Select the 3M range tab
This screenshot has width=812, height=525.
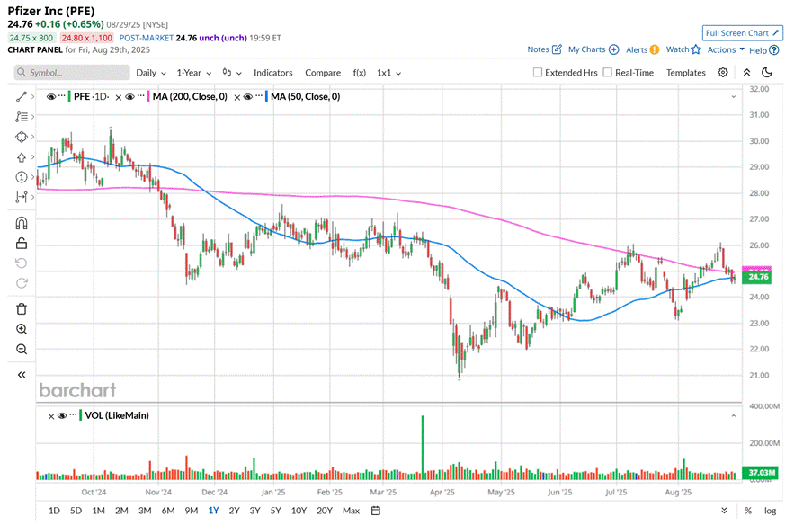tap(145, 511)
